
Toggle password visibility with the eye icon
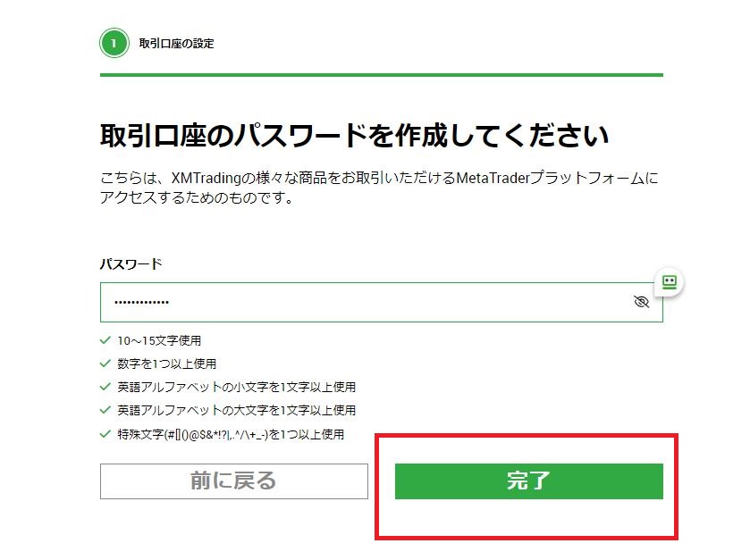(641, 302)
